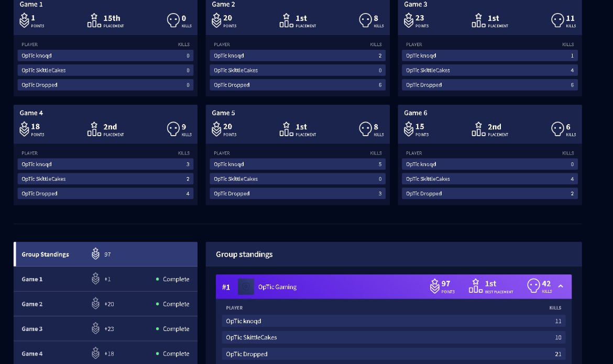Screen dimensions: 613x364
Task: Click the Game 5 card title
Action: tap(223, 113)
